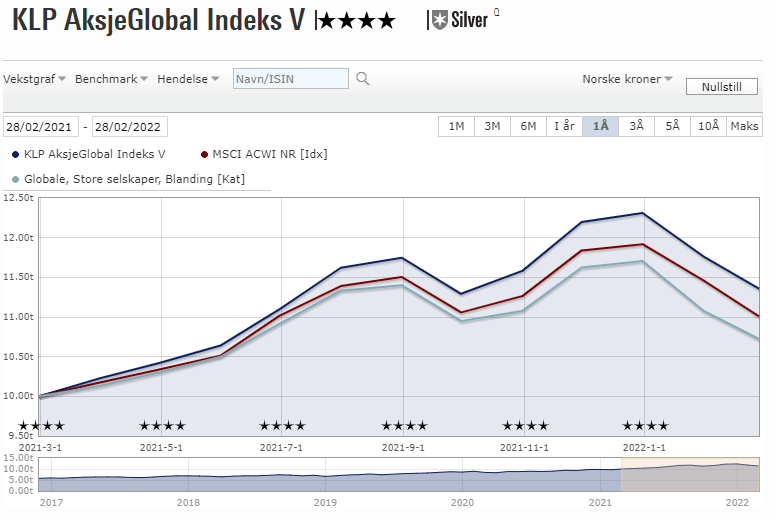Select the 6M period tab
The width and height of the screenshot is (775, 520).
pyautogui.click(x=528, y=126)
